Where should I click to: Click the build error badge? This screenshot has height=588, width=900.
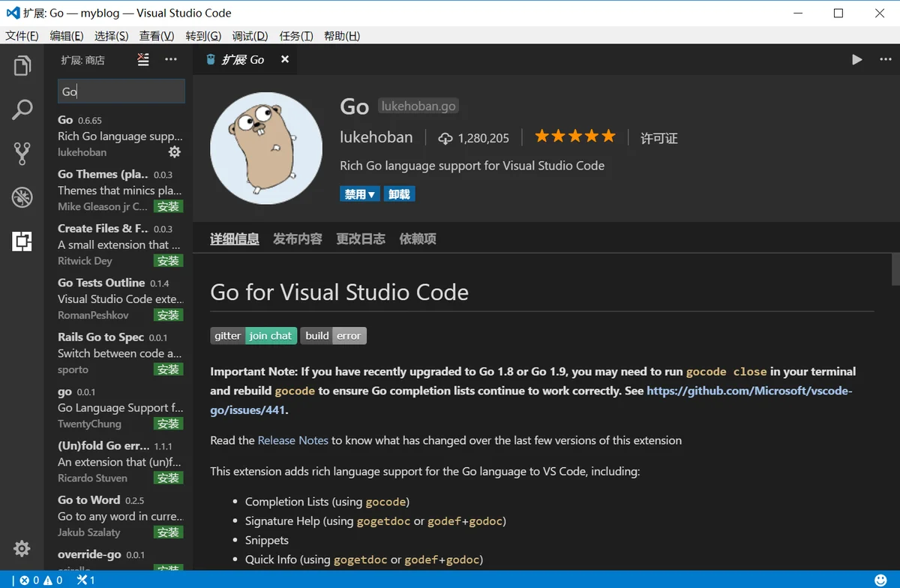pyautogui.click(x=333, y=335)
